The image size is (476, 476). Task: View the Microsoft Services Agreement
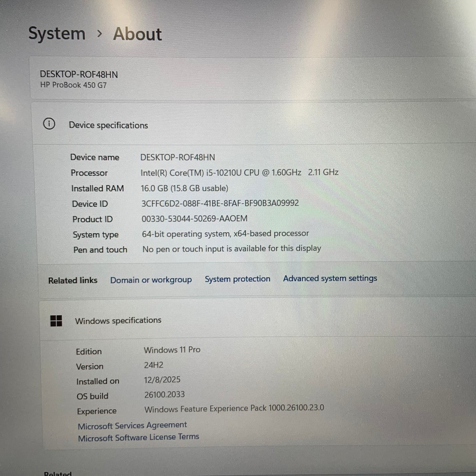132,425
